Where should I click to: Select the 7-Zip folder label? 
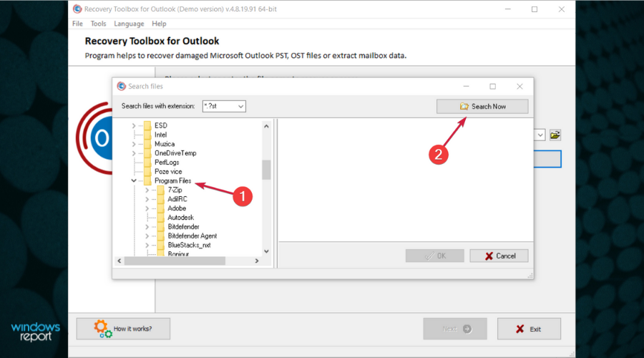[175, 190]
